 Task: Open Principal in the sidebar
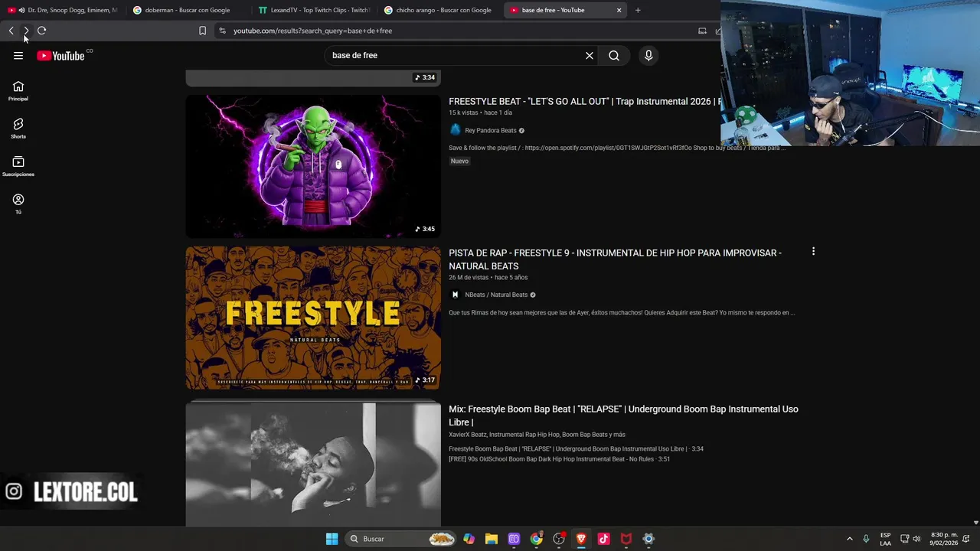(x=18, y=91)
